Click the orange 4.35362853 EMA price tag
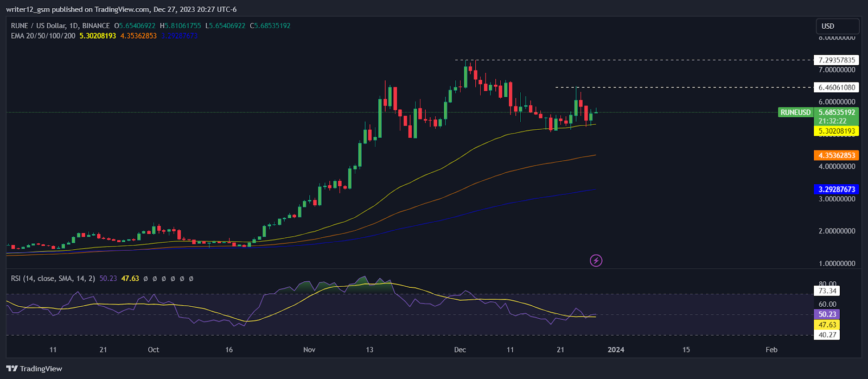This screenshot has width=868, height=379. click(x=837, y=155)
